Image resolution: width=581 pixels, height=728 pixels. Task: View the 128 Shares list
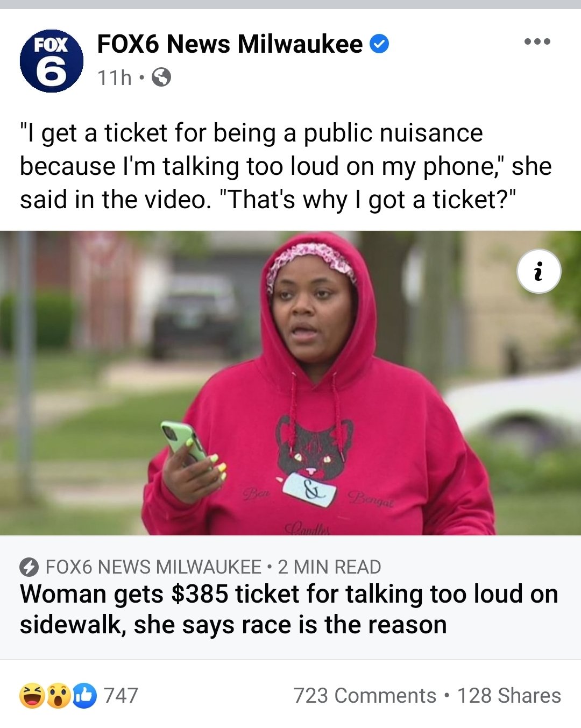pyautogui.click(x=509, y=696)
